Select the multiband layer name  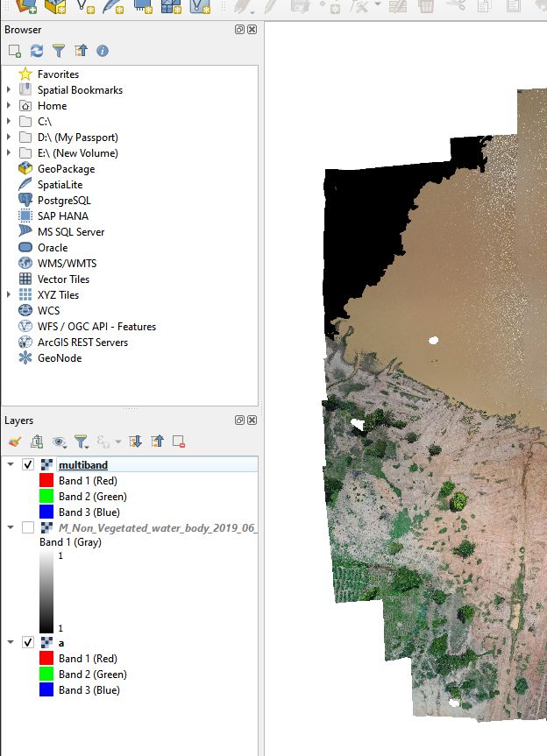coord(83,465)
